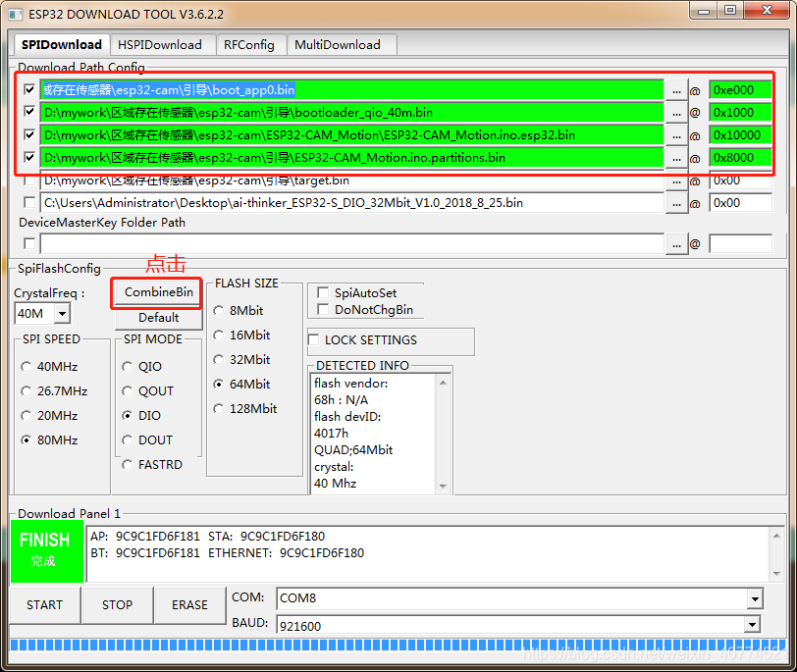797x672 pixels.
Task: Enable the DoNotChgBin checkbox
Action: click(323, 309)
